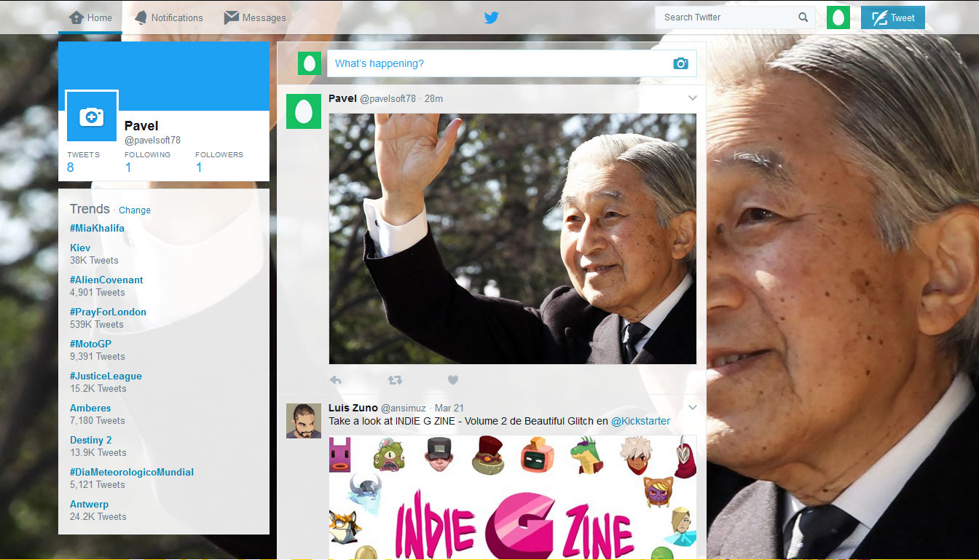Click @pavelsoft78 handle in profile card
Screen dimensions: 979x560
(152, 140)
